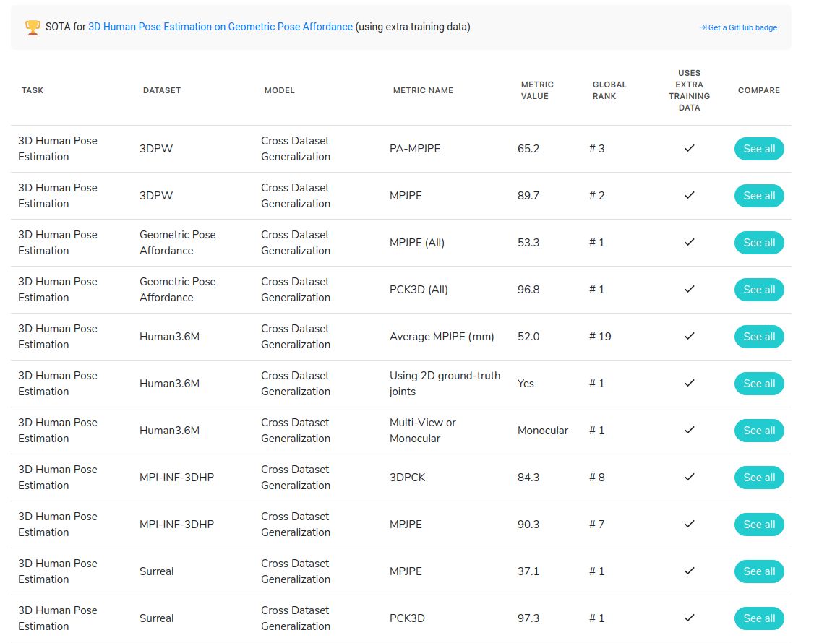
Task: Click metric value 52.0
Action: pyautogui.click(x=528, y=337)
